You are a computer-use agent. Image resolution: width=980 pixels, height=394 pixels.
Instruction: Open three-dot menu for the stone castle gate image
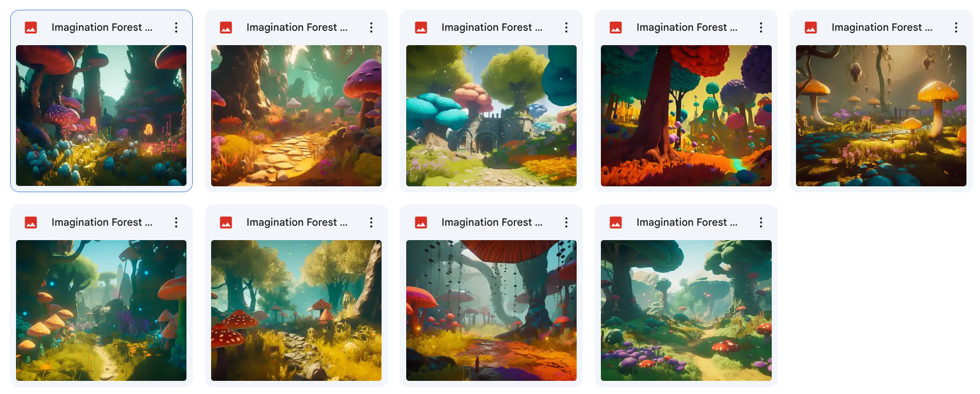[566, 27]
